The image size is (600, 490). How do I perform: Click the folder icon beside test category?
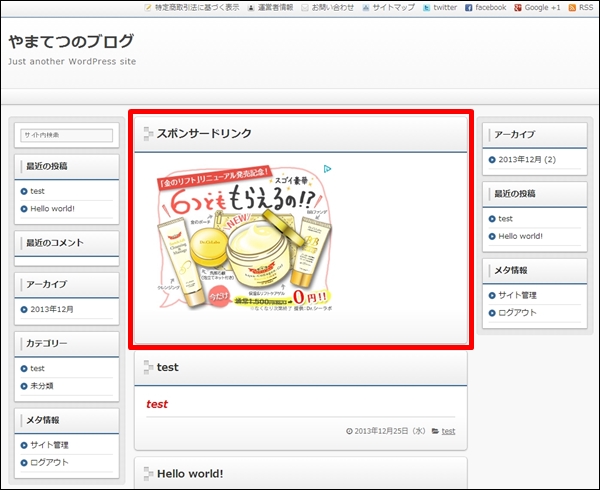[x=435, y=431]
